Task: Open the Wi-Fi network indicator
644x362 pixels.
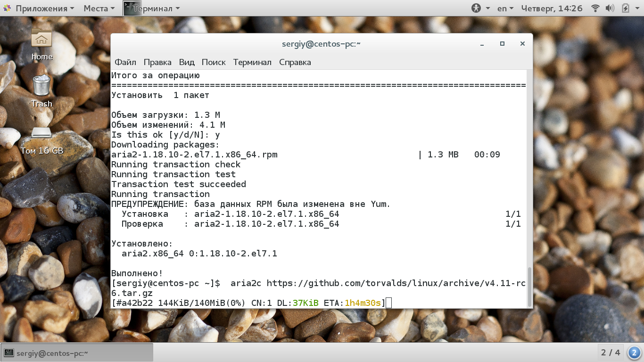Action: (595, 8)
